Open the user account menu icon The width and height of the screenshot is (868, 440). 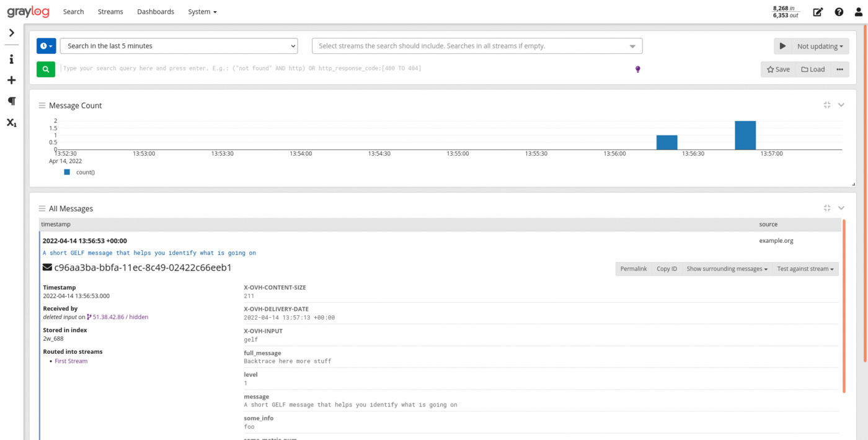(858, 12)
